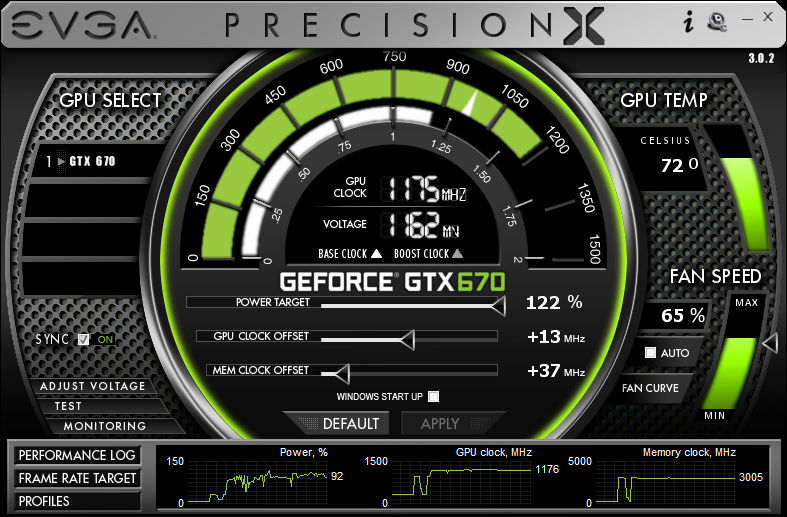Select the GTX 670 arrow in GPU Select

(61, 162)
